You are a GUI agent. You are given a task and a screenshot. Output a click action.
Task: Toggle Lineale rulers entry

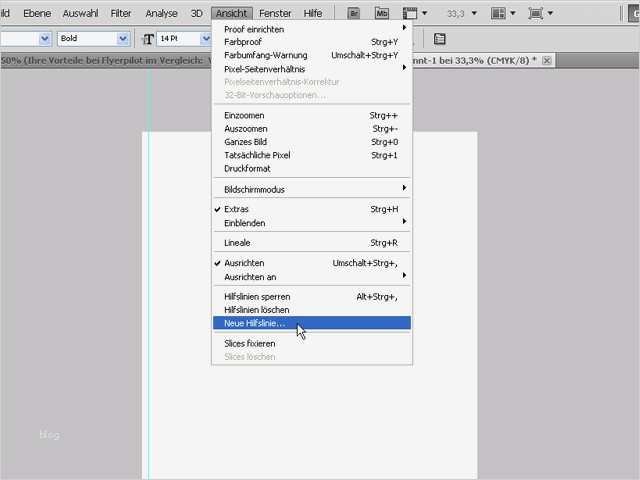312,243
